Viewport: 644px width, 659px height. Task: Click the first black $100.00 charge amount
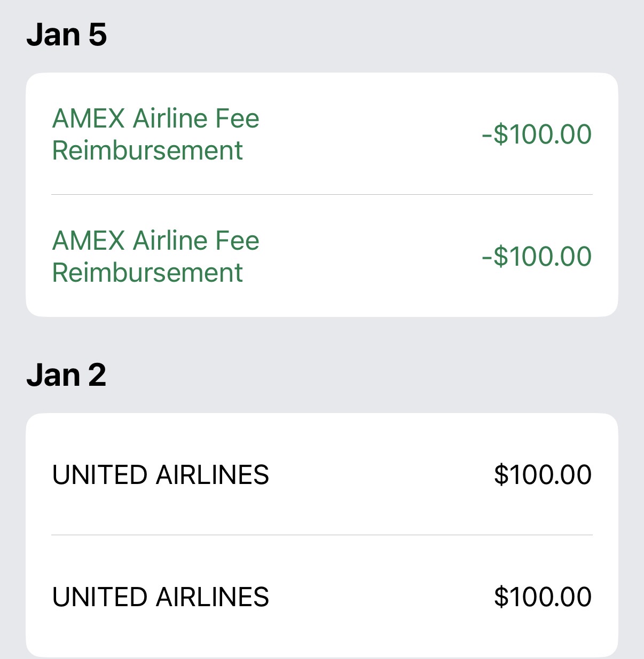543,474
